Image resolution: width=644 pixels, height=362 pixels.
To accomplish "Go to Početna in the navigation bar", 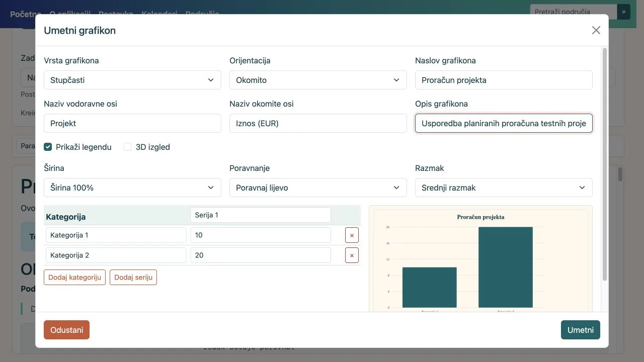I will click(26, 14).
